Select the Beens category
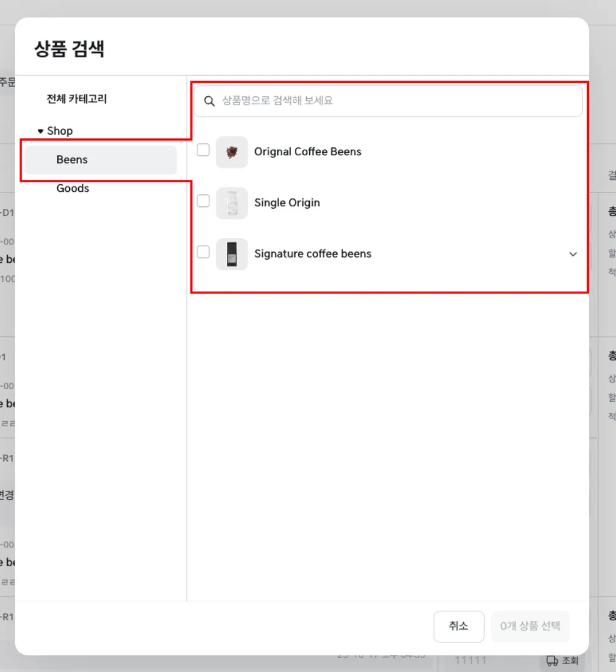This screenshot has height=672, width=616. (x=72, y=159)
